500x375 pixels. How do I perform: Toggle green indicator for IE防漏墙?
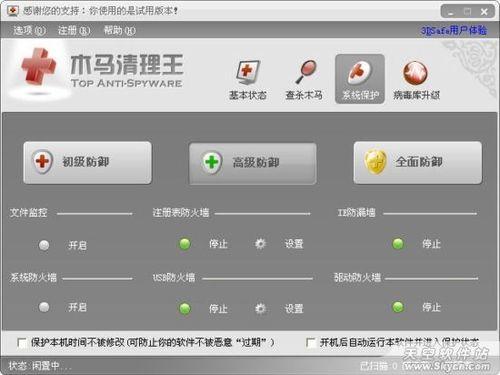click(398, 244)
